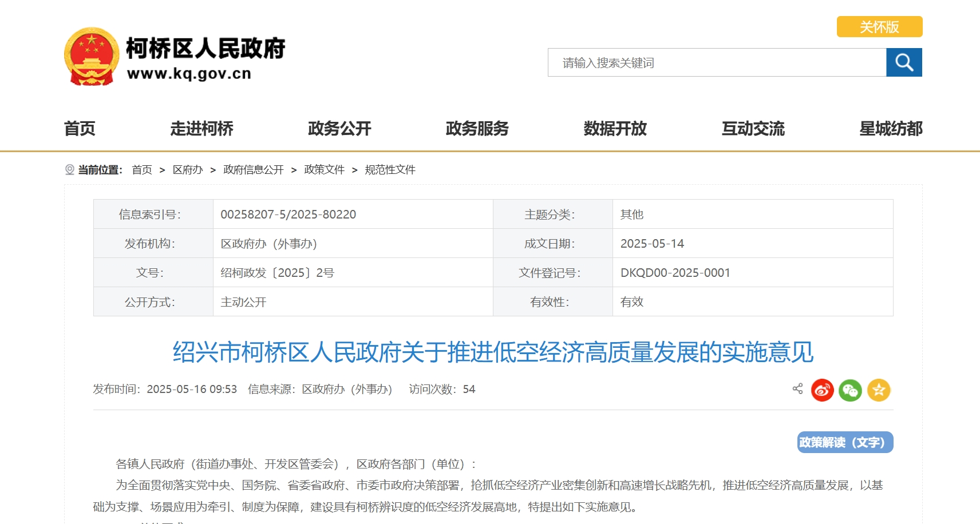980x524 pixels.
Task: Click 区府办 breadcrumb link
Action: [x=188, y=170]
